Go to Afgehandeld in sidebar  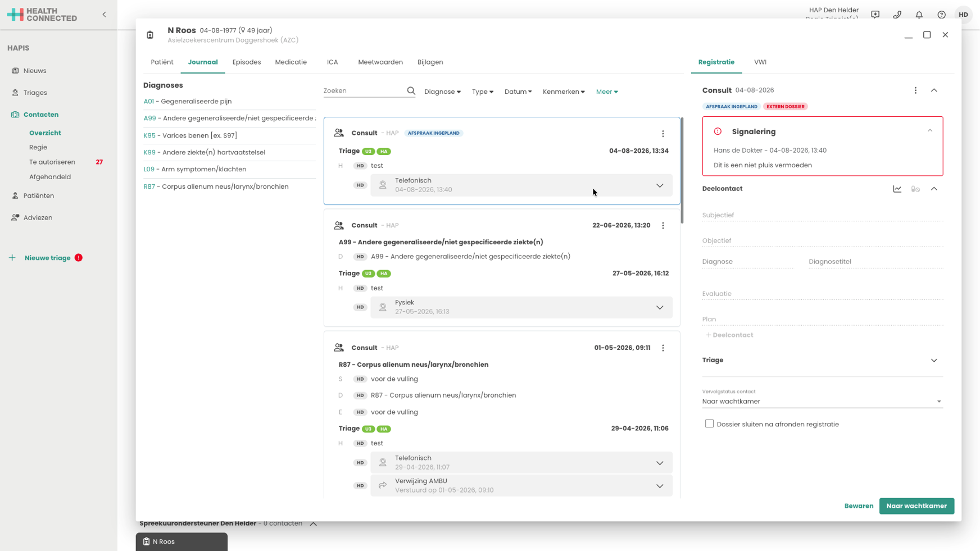(50, 177)
